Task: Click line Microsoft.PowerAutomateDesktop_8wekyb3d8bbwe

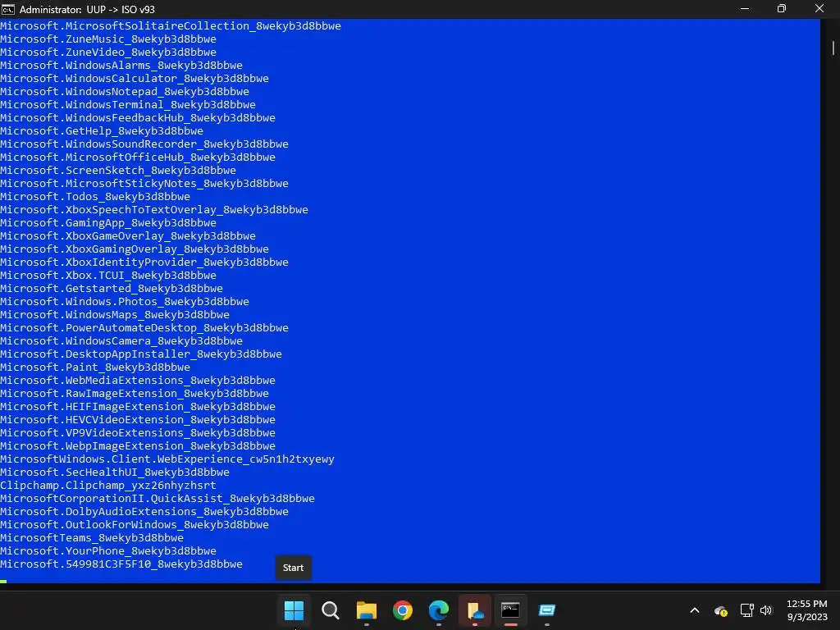Action: click(x=144, y=328)
